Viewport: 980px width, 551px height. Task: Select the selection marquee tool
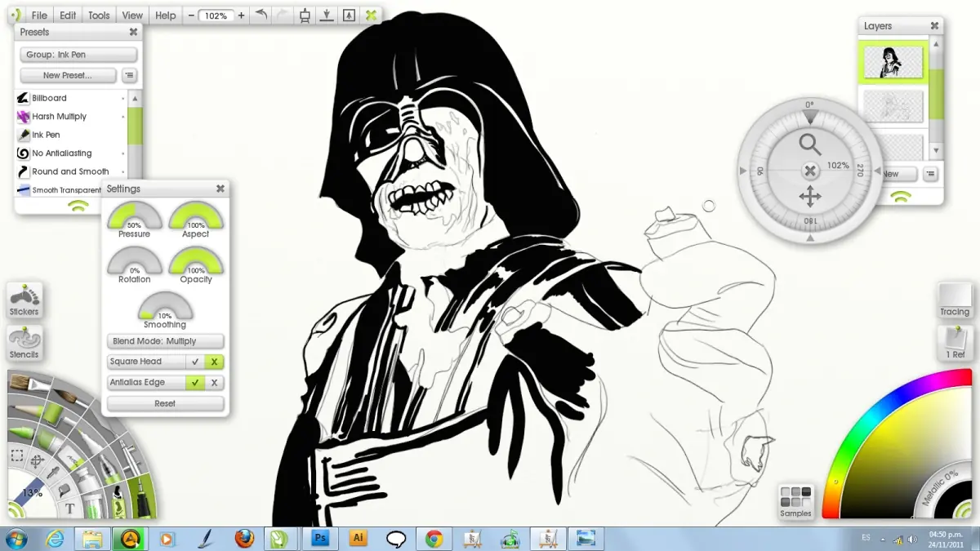click(17, 455)
